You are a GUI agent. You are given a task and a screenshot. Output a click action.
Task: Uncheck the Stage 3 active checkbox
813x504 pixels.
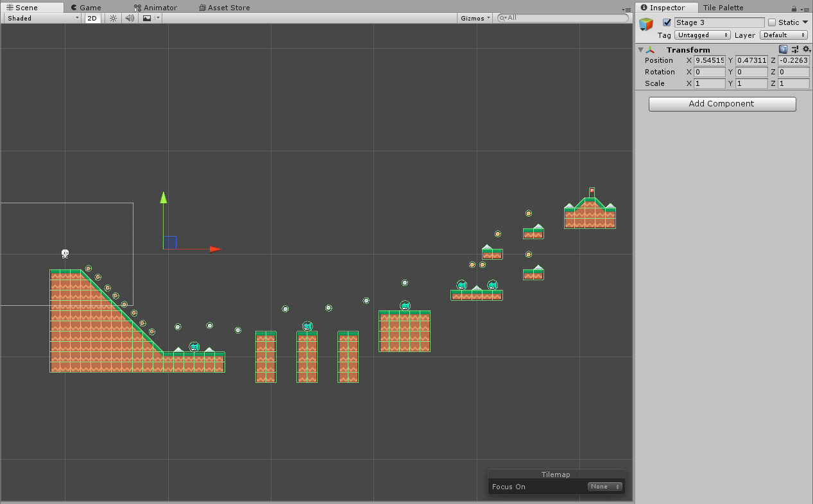[x=667, y=22]
